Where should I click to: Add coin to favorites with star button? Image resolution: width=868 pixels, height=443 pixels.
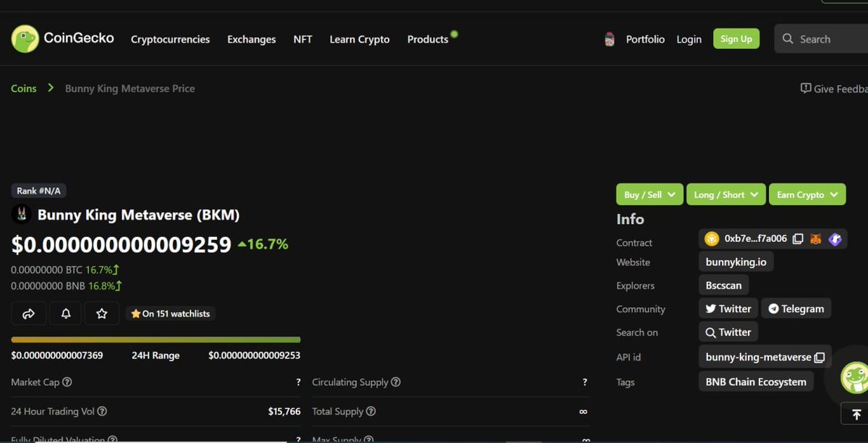pos(102,314)
